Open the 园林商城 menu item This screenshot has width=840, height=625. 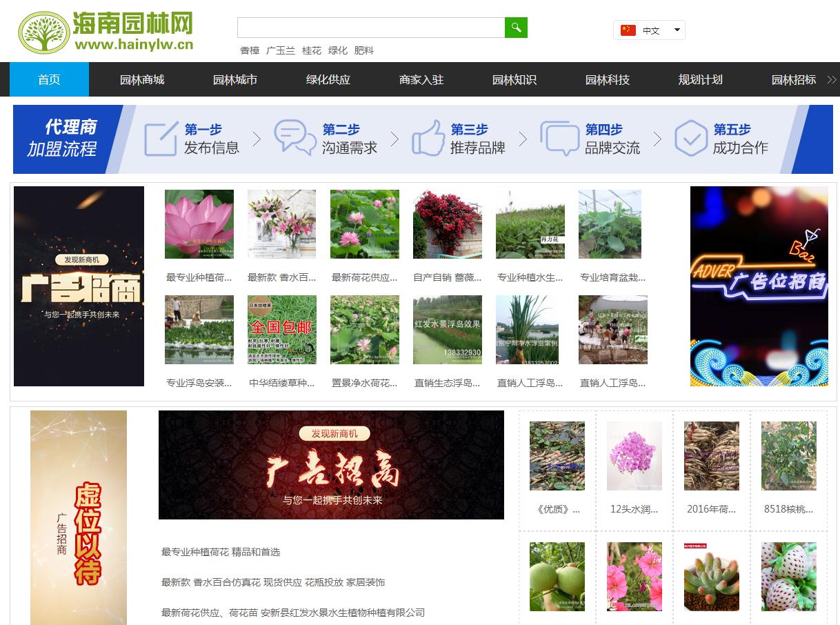click(x=141, y=79)
